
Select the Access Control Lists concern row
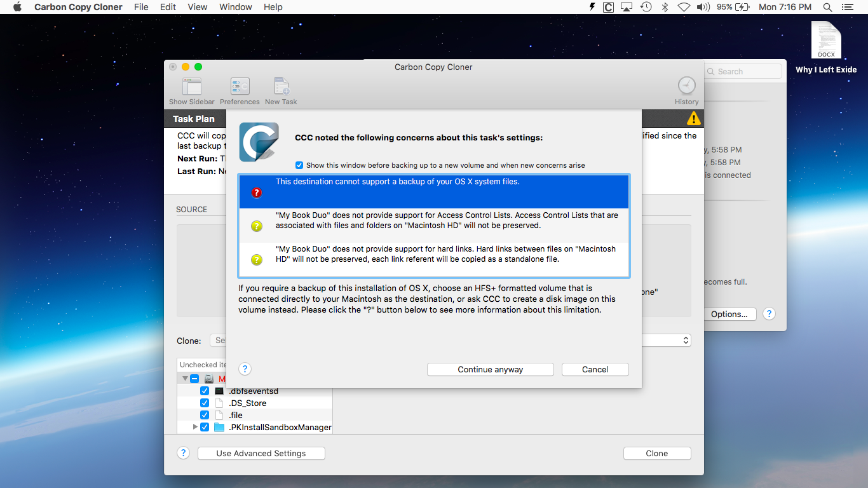[434, 225]
